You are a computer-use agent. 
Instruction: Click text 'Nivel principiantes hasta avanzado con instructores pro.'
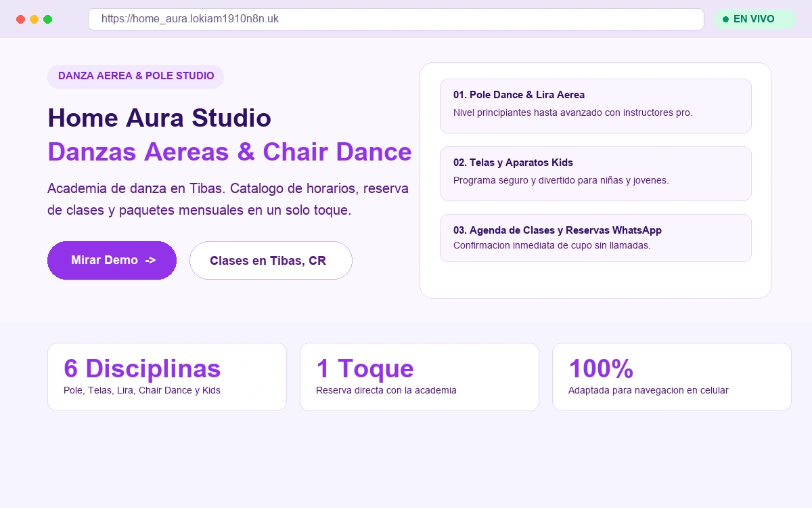click(x=572, y=112)
